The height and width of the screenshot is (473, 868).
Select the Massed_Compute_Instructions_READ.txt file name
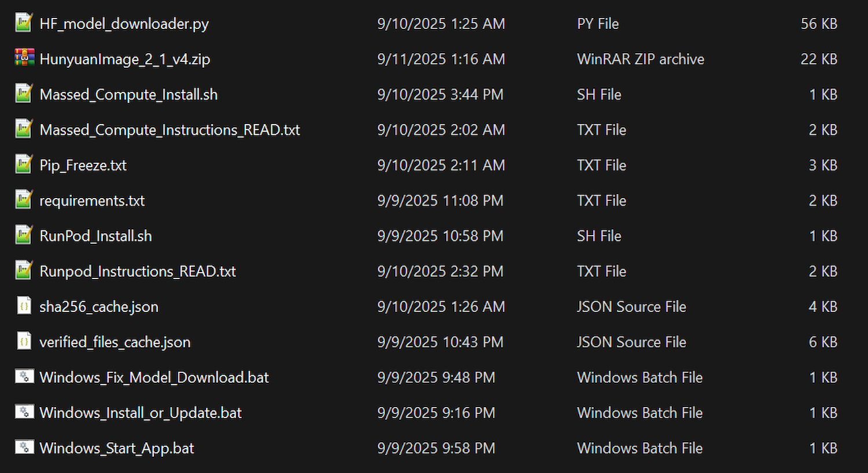[170, 130]
